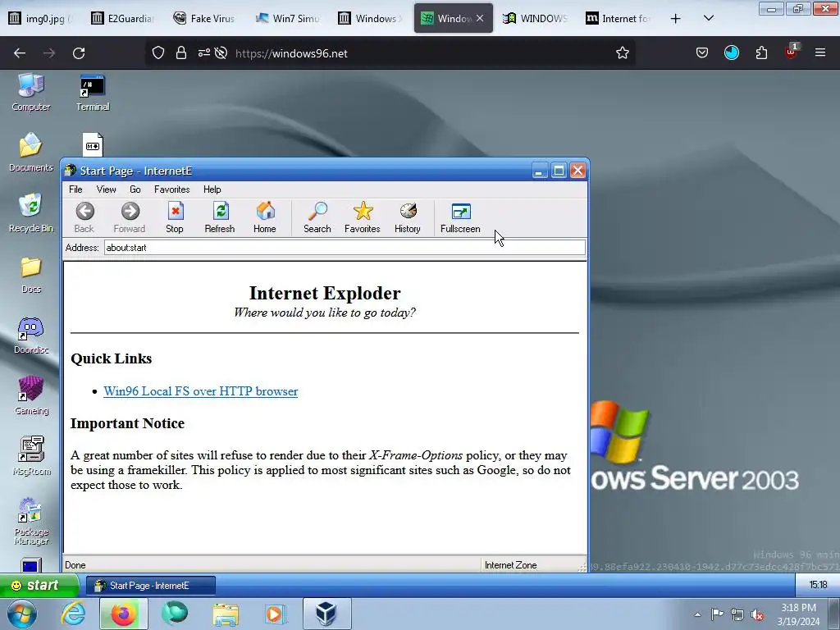Open the Firefox tracking protection shield
Viewport: 840px width, 630px height.
click(x=158, y=53)
